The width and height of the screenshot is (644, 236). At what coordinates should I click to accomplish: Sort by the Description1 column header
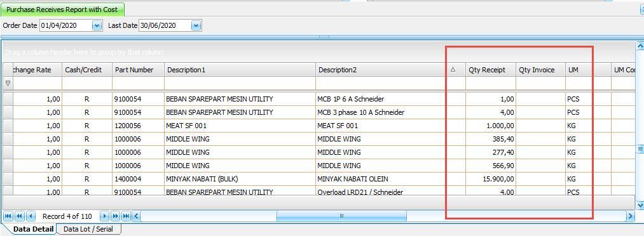[x=240, y=70]
